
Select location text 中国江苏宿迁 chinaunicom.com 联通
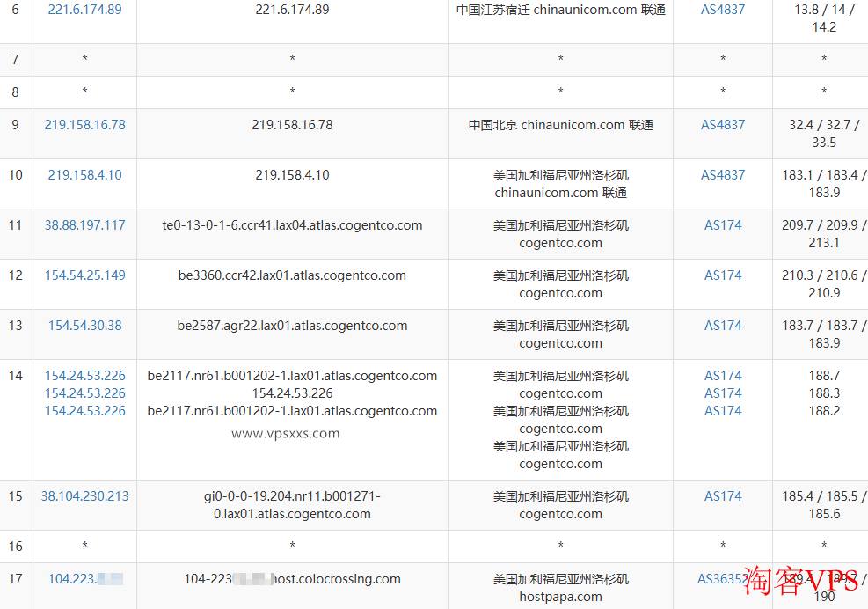[561, 10]
